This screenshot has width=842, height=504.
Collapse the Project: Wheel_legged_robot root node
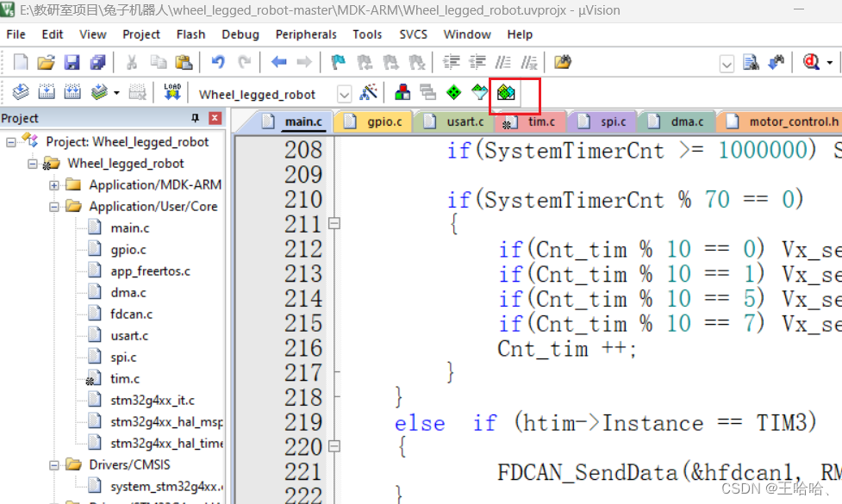coord(11,142)
